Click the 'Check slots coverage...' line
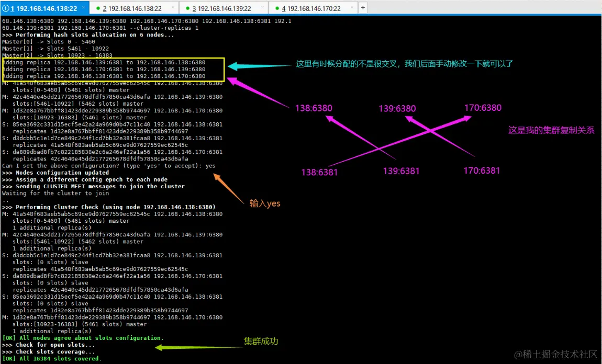 click(48, 352)
